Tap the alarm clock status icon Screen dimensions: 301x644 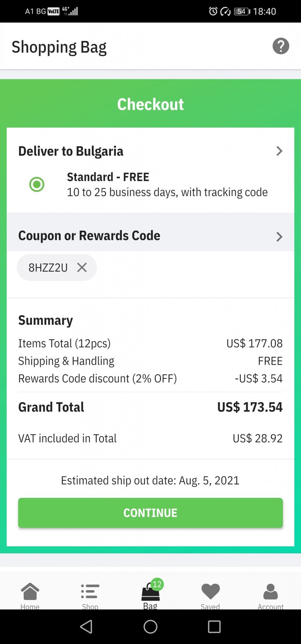pos(213,12)
